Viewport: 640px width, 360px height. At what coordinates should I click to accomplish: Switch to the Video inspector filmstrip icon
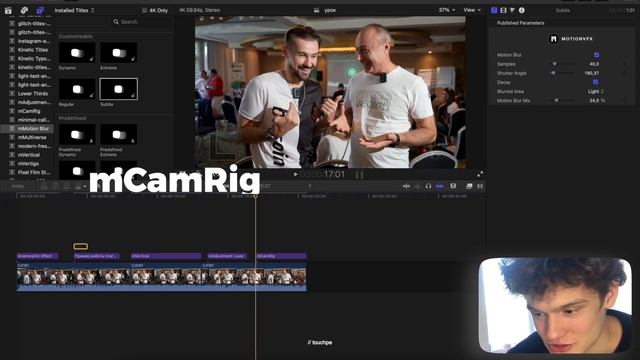(503, 10)
